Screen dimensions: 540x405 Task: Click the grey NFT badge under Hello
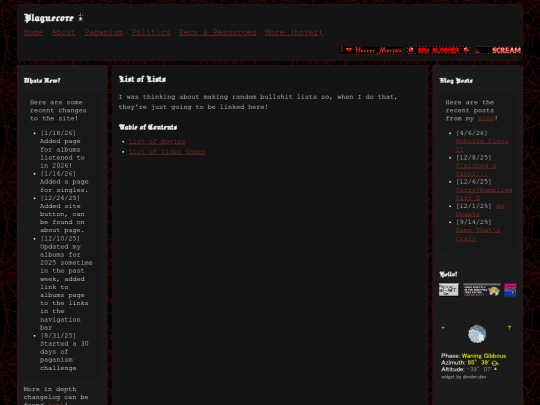tap(449, 290)
